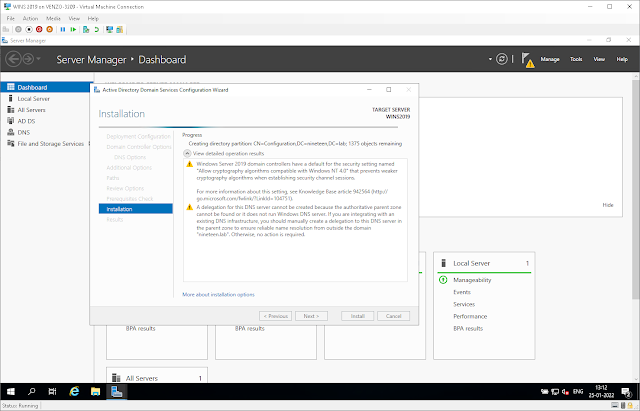Screen dimensions: 640x411
Task: Click the speaker volume tray icon
Action: (565, 392)
